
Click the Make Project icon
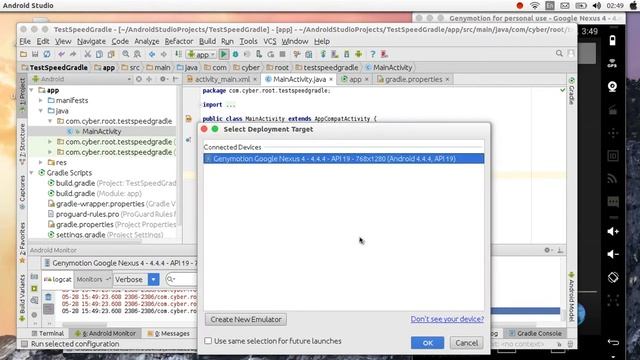point(178,54)
